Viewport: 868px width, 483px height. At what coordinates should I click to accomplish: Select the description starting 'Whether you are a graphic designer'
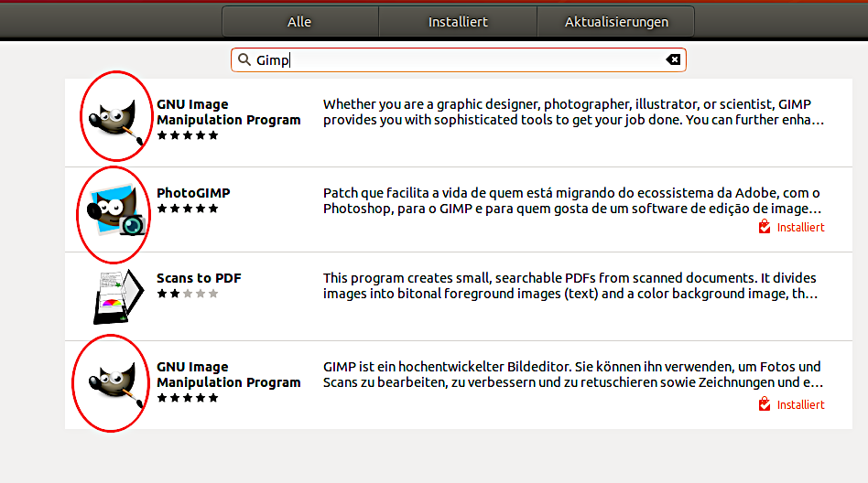573,113
